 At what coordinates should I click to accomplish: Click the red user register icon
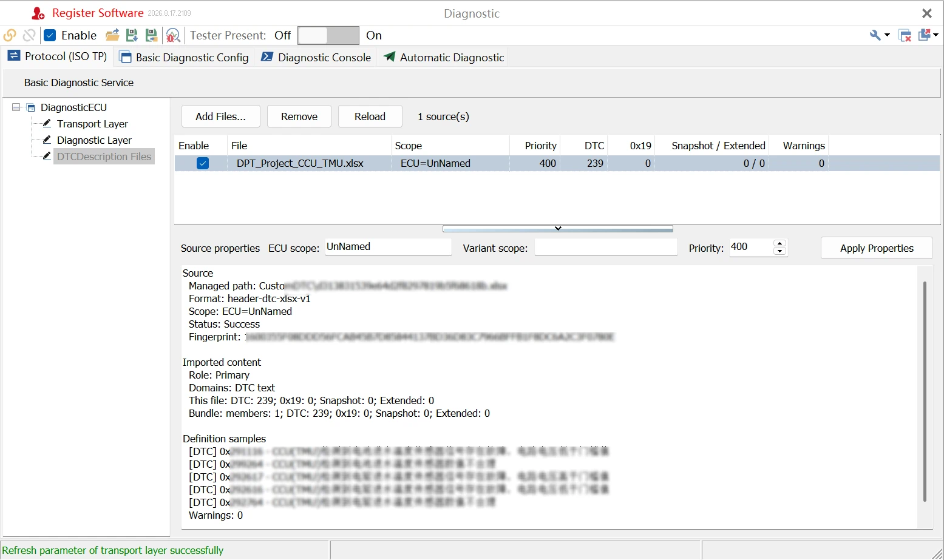coord(38,13)
